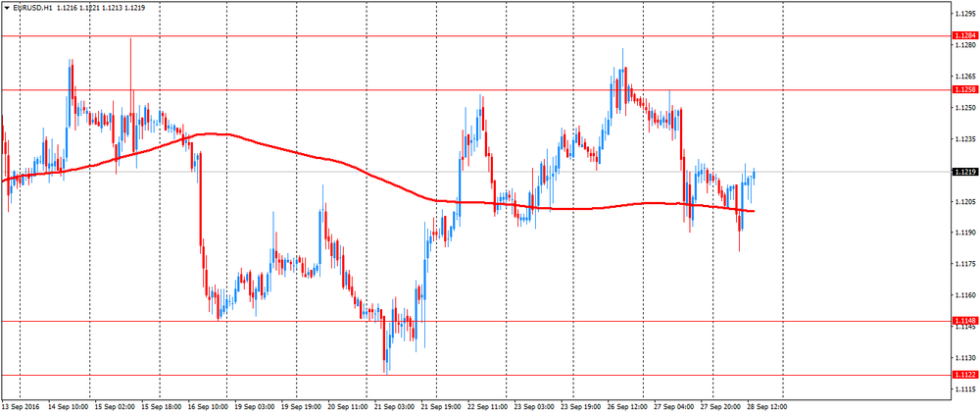Click the 16 Sep 10:00 time label
The width and height of the screenshot is (980, 415).
point(210,406)
